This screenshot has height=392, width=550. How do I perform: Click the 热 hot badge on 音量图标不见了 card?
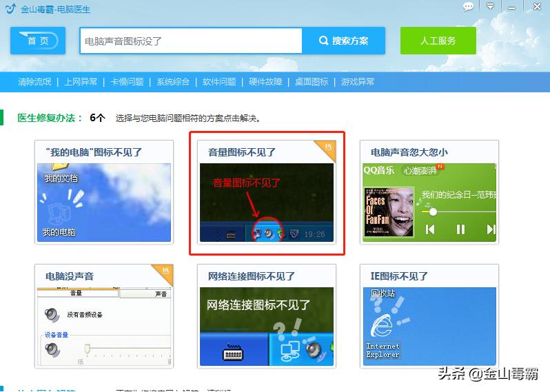point(327,147)
